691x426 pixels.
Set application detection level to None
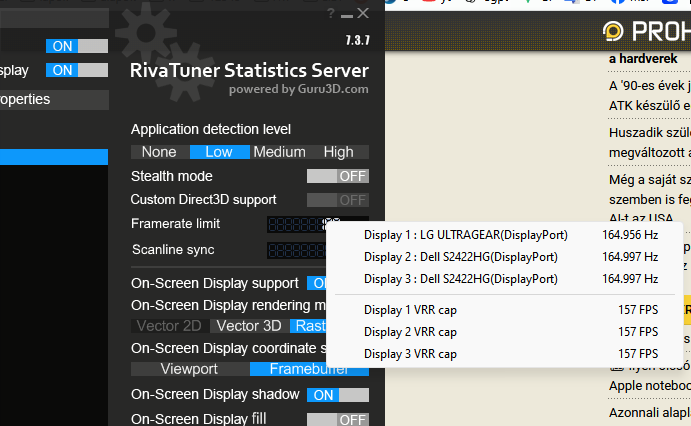tap(159, 152)
